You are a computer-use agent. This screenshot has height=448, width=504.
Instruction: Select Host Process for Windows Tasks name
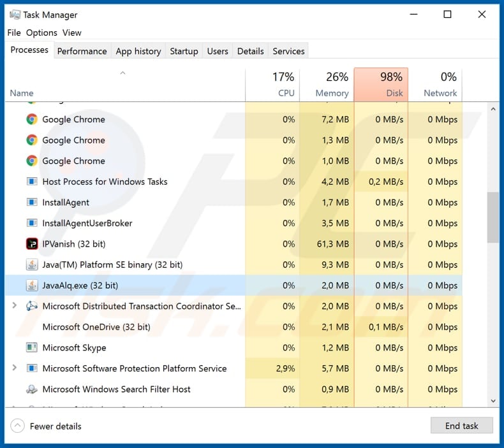105,182
